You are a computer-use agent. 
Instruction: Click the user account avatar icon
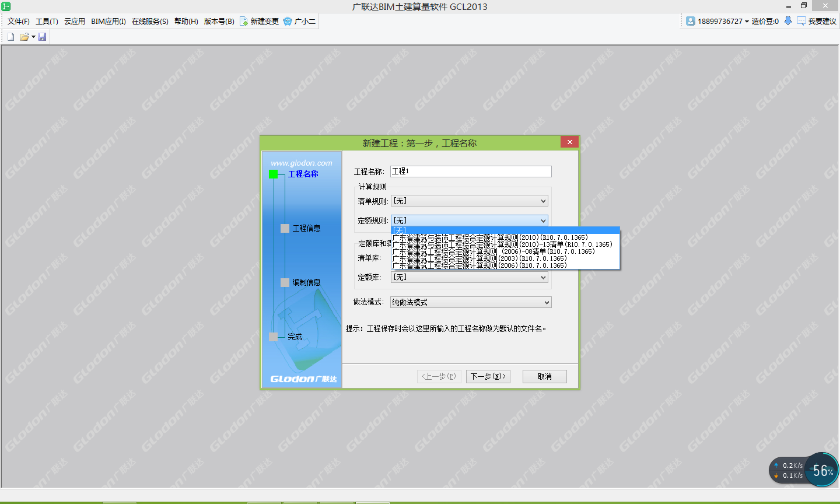[x=691, y=21]
